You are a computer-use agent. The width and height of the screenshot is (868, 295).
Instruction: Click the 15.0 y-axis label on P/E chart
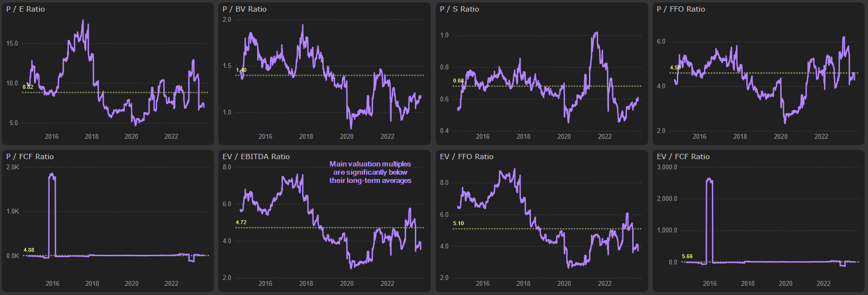click(x=12, y=43)
